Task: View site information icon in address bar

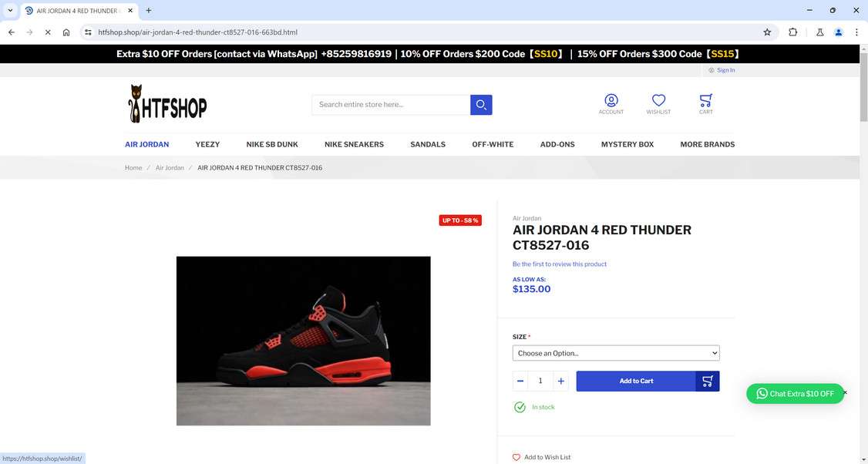Action: (x=88, y=32)
